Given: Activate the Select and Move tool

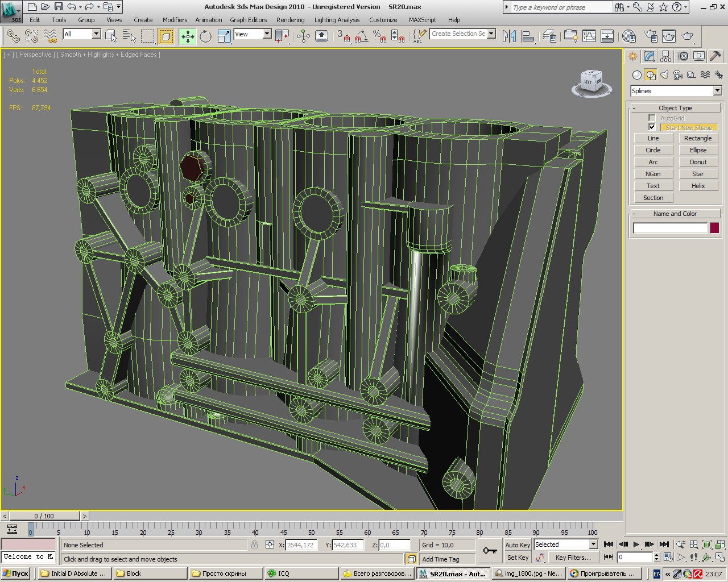Looking at the screenshot, I should tap(188, 36).
